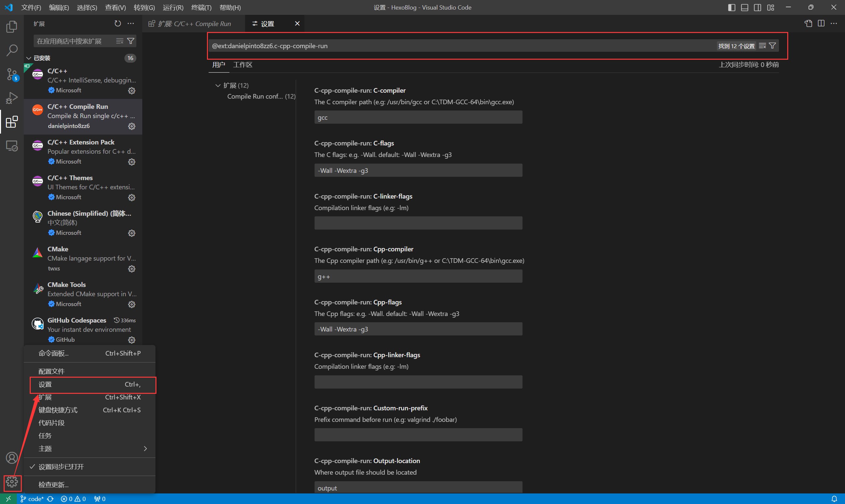Click the Manage gear icon in activity bar
The height and width of the screenshot is (504, 845).
(12, 482)
